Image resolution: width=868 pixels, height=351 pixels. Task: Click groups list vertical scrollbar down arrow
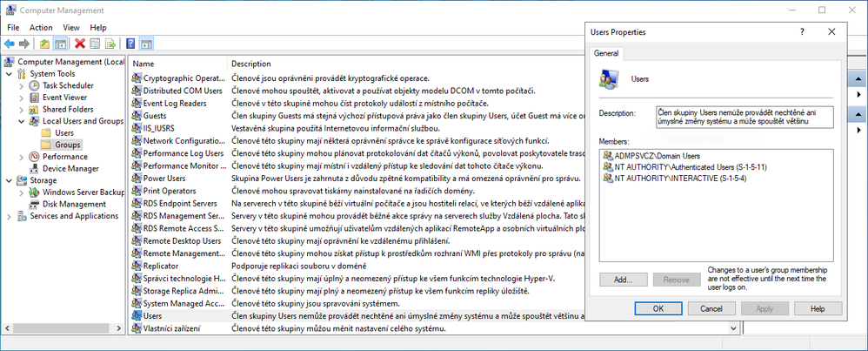click(x=733, y=329)
